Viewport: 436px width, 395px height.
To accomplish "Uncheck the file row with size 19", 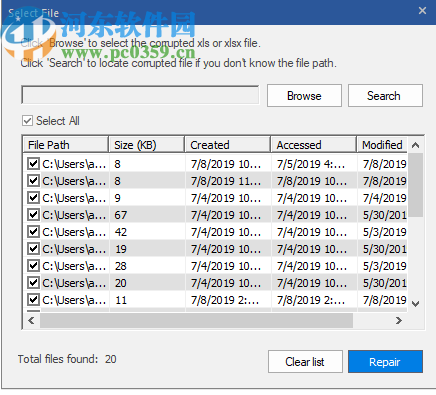I will point(33,249).
